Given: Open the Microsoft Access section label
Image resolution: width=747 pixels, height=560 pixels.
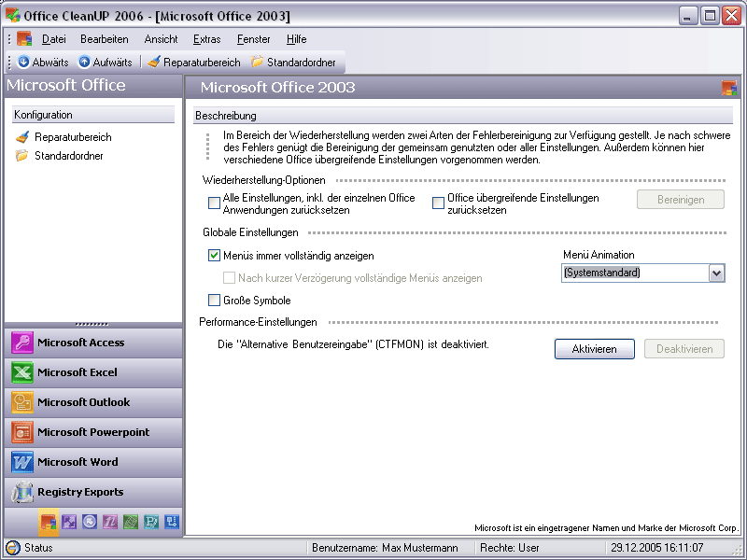Looking at the screenshot, I should tap(80, 343).
